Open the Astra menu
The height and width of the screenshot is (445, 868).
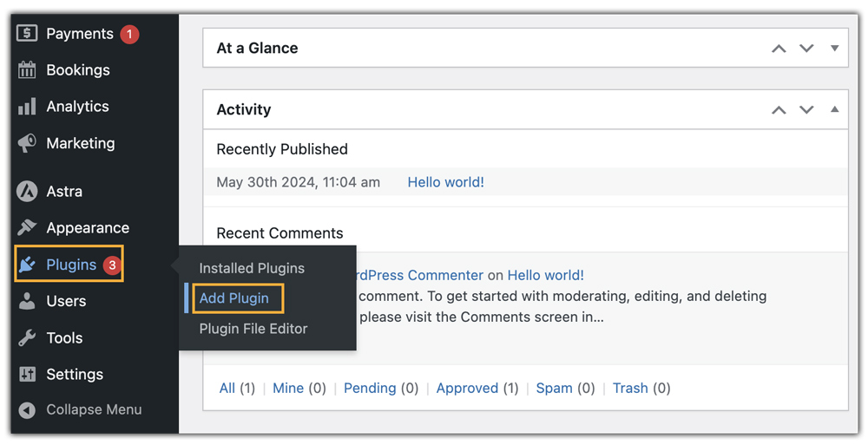(64, 192)
